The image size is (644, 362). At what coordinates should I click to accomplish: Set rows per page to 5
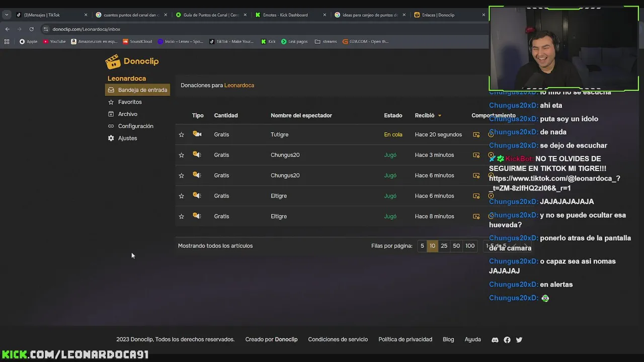point(422,246)
